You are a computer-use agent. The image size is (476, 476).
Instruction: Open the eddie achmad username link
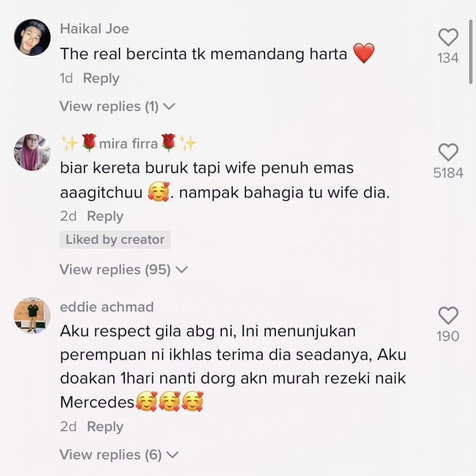point(107,307)
